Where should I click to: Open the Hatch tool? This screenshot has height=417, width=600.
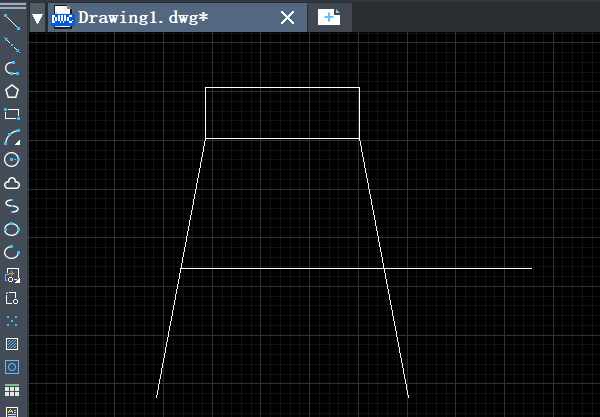(12, 344)
